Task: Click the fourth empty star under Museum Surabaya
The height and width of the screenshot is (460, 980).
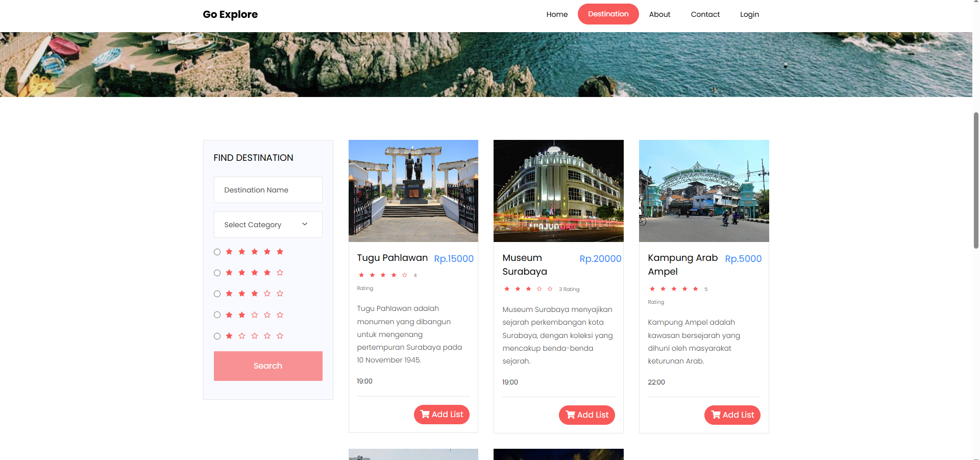Action: tap(539, 289)
